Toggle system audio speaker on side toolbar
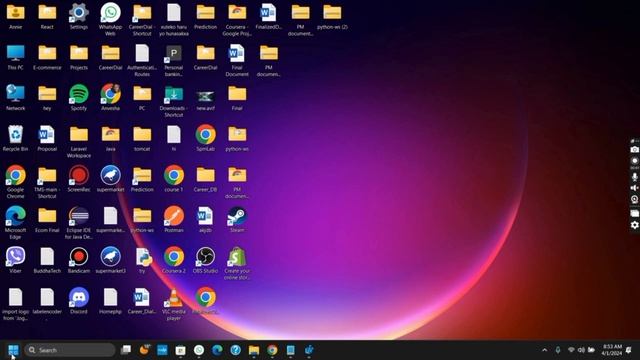 click(634, 188)
